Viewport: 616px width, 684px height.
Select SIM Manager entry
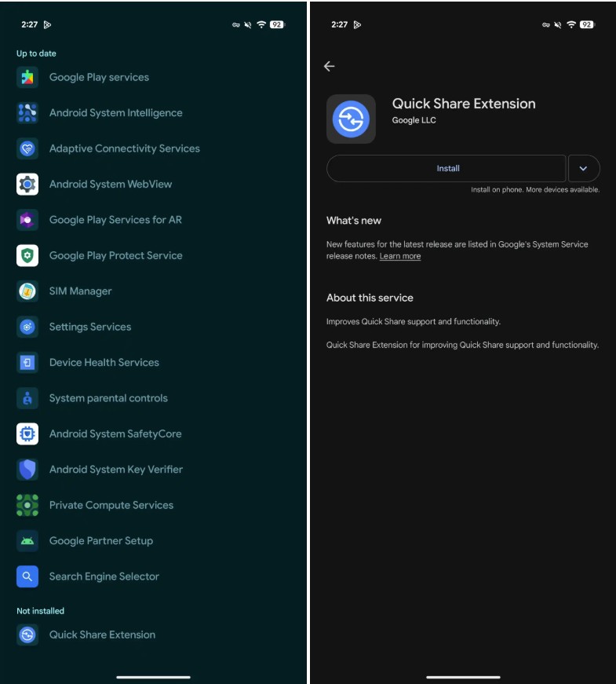pyautogui.click(x=154, y=291)
